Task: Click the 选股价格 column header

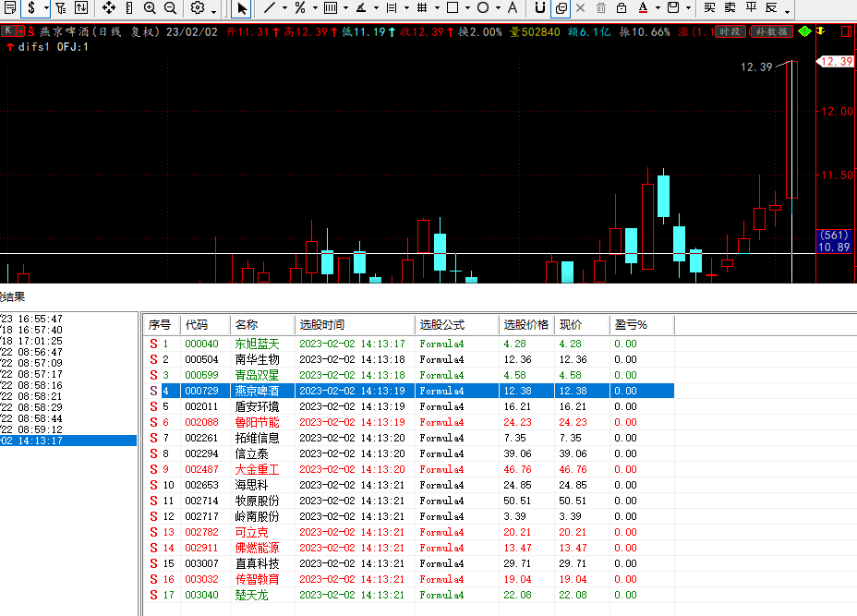Action: 525,325
